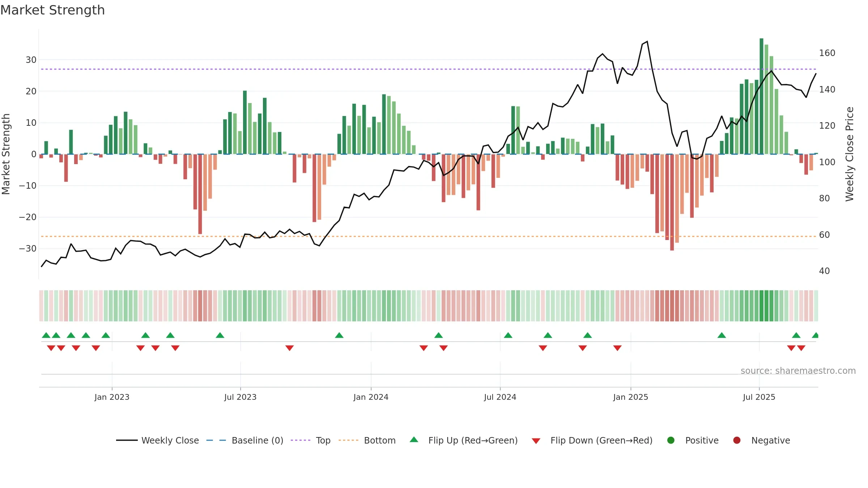This screenshot has height=488, width=868.
Task: Click the 'Jan 2023' date label
Action: 112,397
